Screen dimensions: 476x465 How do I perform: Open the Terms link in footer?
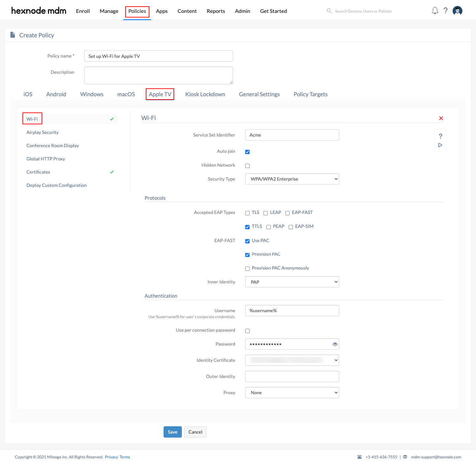pyautogui.click(x=125, y=457)
